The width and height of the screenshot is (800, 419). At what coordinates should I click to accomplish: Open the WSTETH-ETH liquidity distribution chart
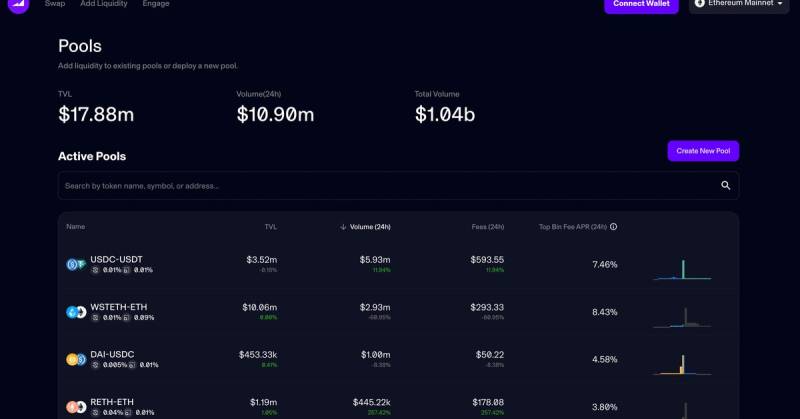point(682,317)
